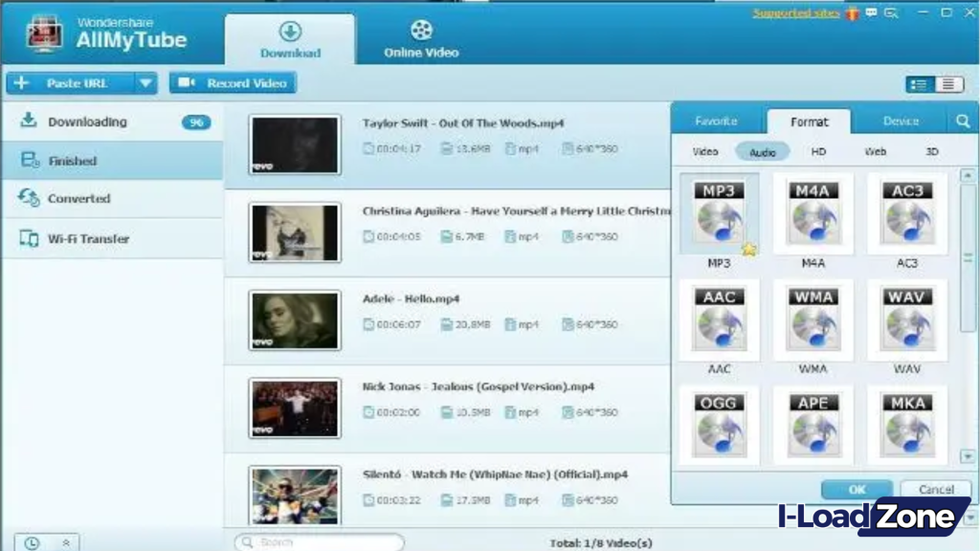980x551 pixels.
Task: Select the Adele Hello thumbnail
Action: 295,320
